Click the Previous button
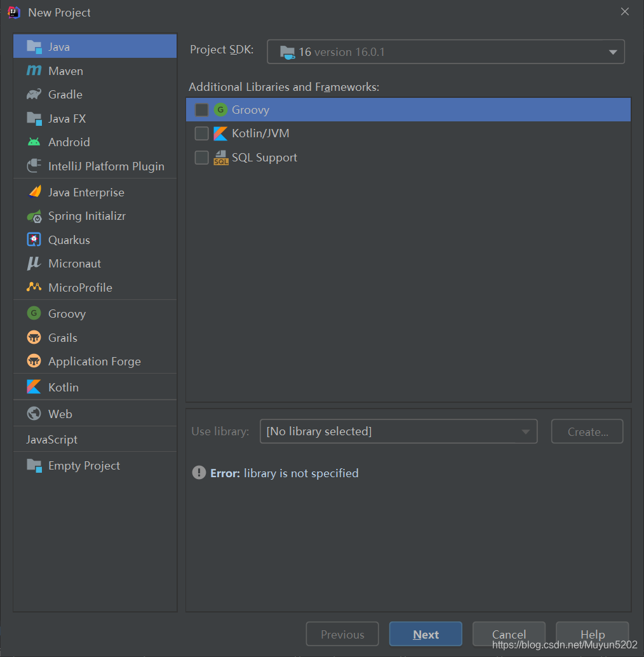Image resolution: width=644 pixels, height=657 pixels. (x=342, y=634)
